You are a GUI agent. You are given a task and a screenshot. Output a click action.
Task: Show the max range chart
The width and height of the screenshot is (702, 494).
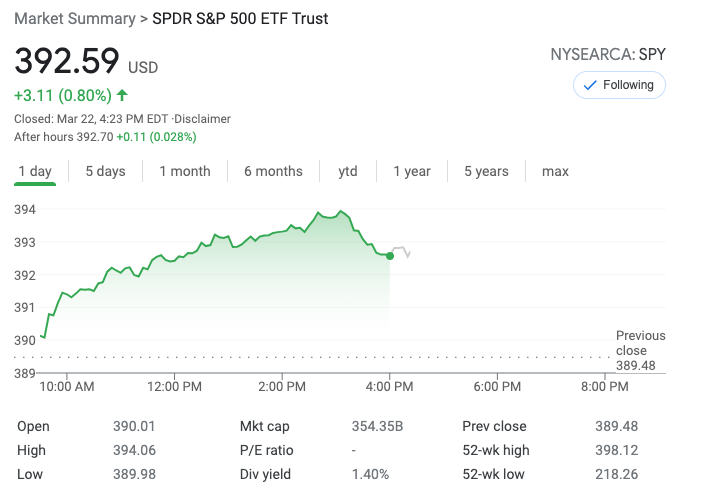coord(555,171)
